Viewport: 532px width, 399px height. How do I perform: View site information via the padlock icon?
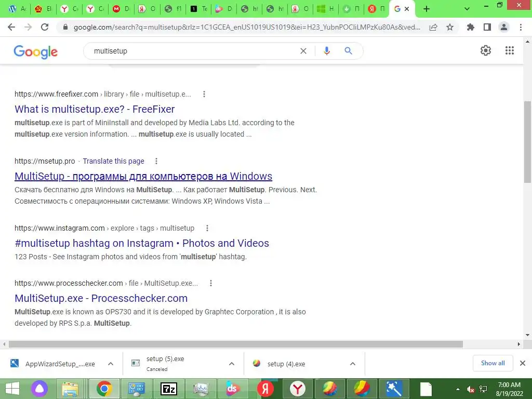65,27
